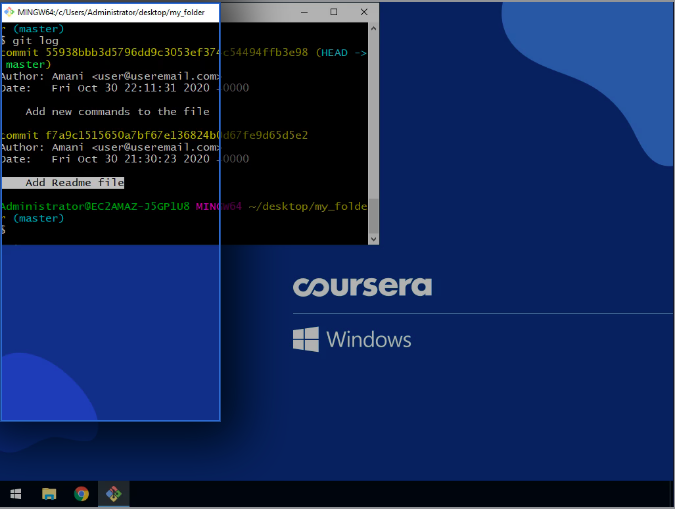Image resolution: width=675 pixels, height=509 pixels.
Task: Click 'Add new commands to the file' message
Action: [x=118, y=112]
